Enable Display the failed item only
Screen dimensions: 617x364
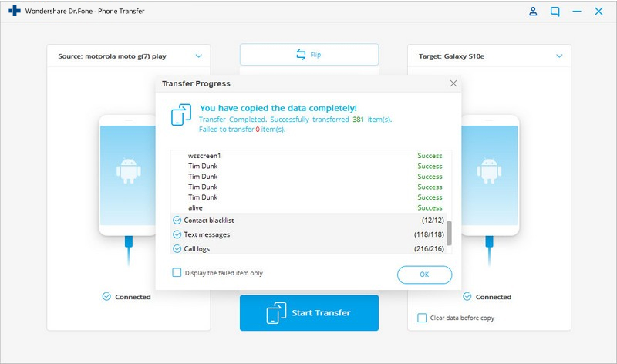pos(177,273)
